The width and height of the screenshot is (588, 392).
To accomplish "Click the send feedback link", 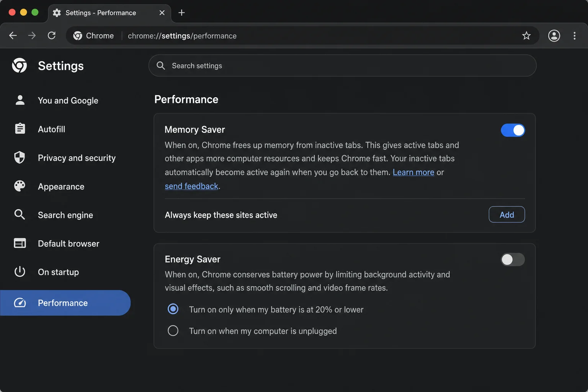I will pyautogui.click(x=191, y=186).
